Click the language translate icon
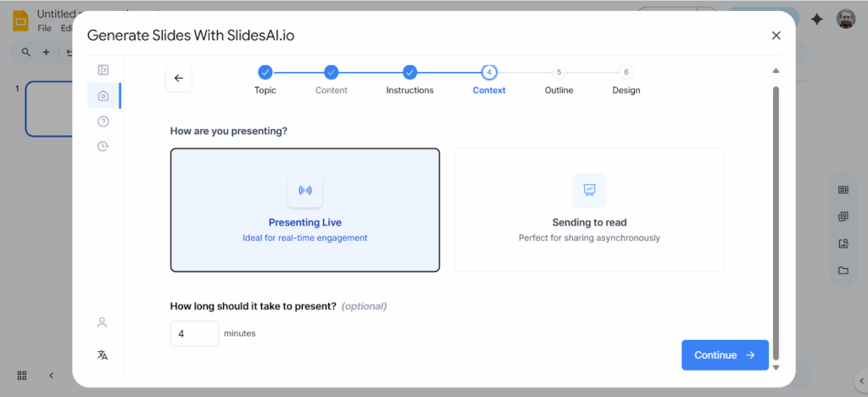Viewport: 868px width, 397px height. pos(103,355)
